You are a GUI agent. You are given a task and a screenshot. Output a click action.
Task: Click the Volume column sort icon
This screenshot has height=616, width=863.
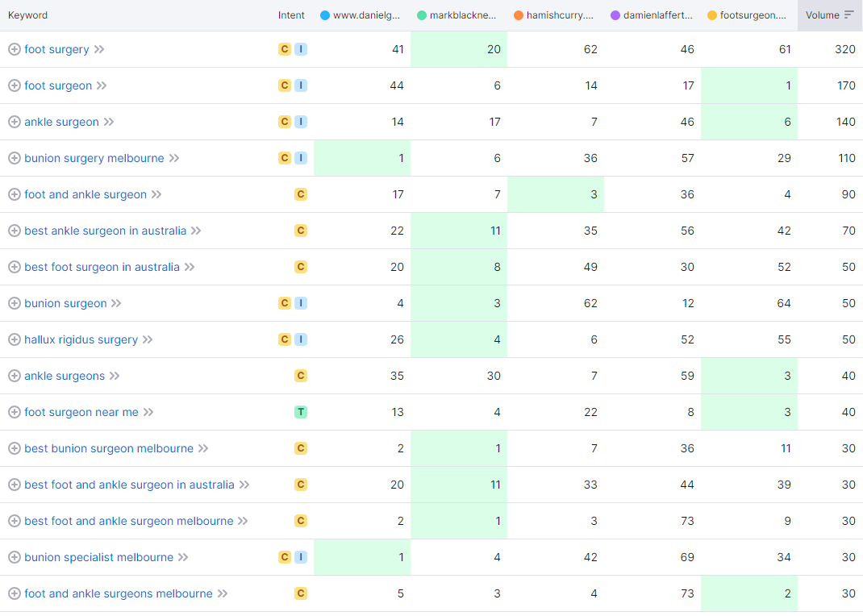pyautogui.click(x=848, y=15)
